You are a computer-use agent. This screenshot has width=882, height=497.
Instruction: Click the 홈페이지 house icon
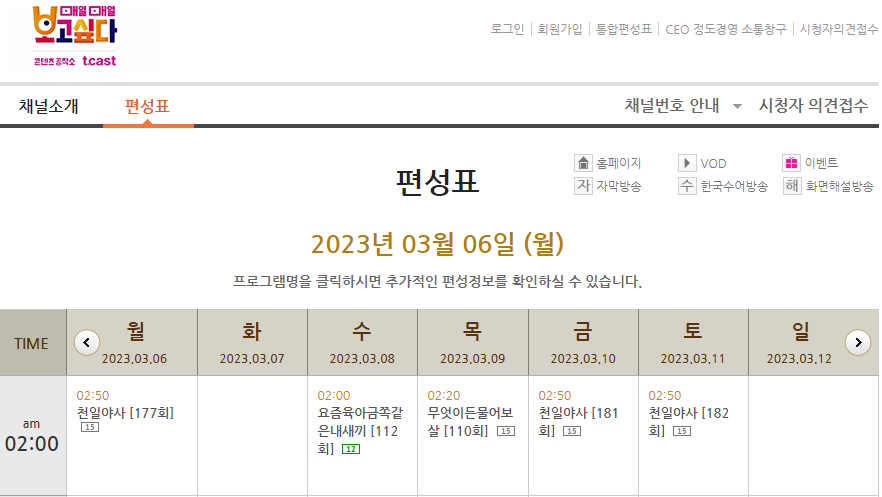583,163
